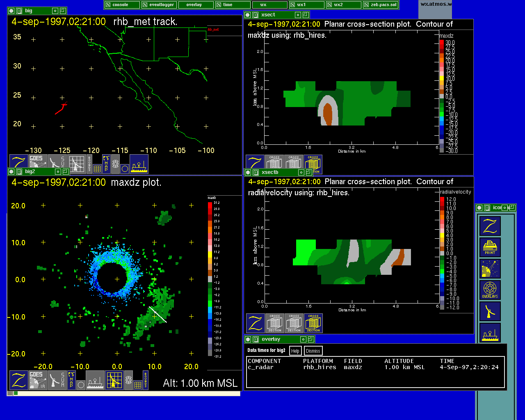525x420 pixels.
Task: Open the window menu of the xsect titlebar
Action: [248, 15]
